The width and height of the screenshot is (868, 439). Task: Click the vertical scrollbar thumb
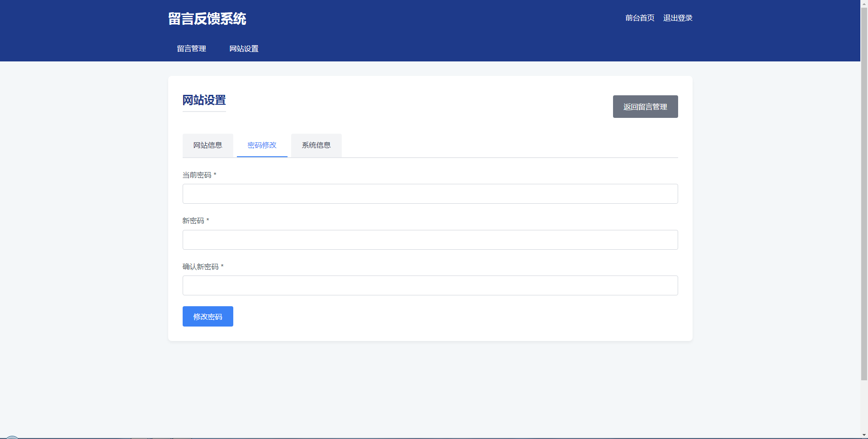[864, 194]
